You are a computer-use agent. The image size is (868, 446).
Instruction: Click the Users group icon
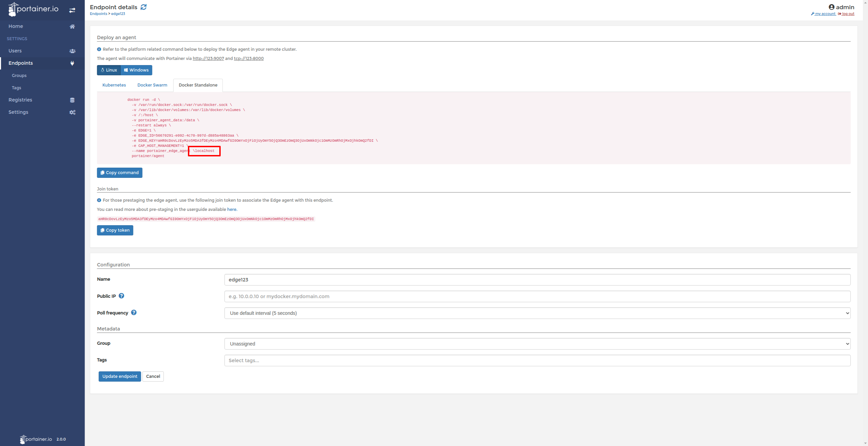click(x=72, y=51)
